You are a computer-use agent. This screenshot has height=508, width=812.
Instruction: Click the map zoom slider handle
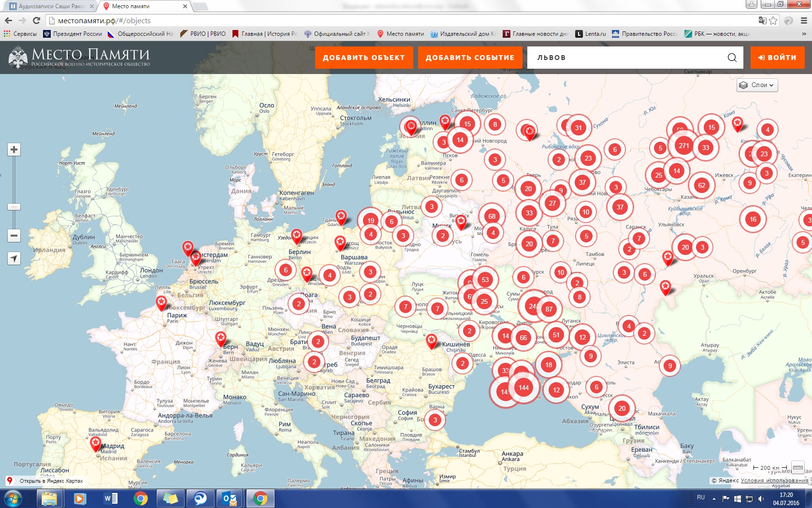click(14, 207)
